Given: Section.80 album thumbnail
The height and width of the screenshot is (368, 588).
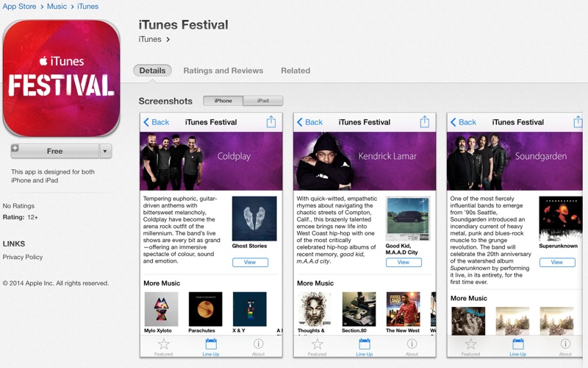Looking at the screenshot, I should tap(359, 309).
